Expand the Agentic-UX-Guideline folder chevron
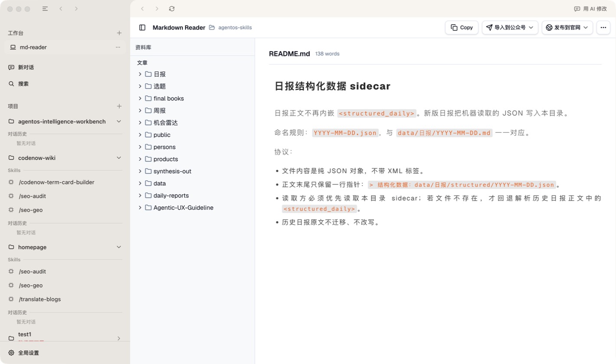This screenshot has height=364, width=616. tap(140, 208)
